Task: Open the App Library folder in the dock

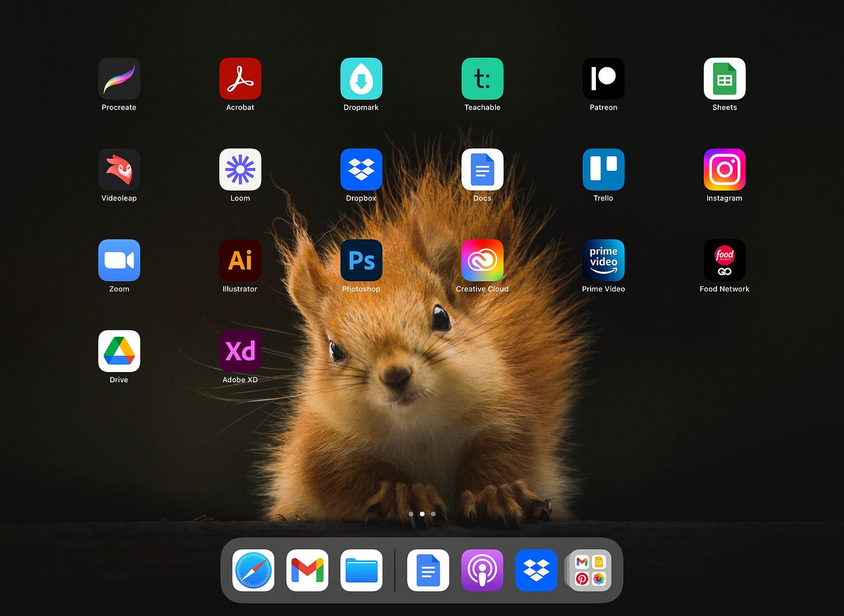Action: [x=590, y=570]
